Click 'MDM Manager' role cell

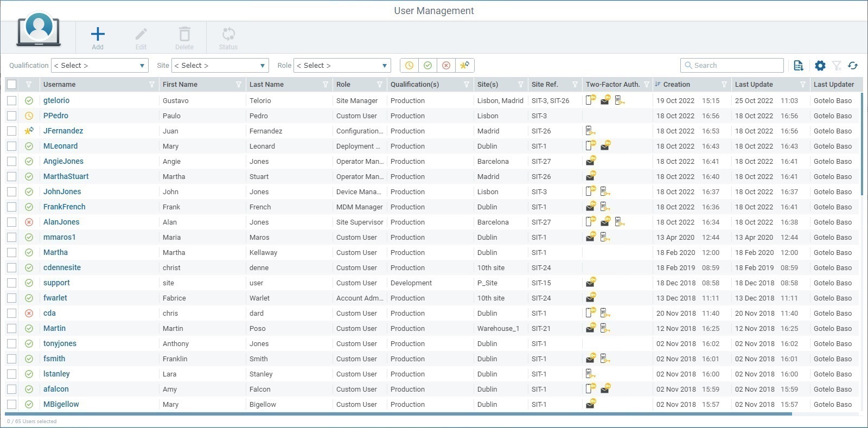click(360, 207)
